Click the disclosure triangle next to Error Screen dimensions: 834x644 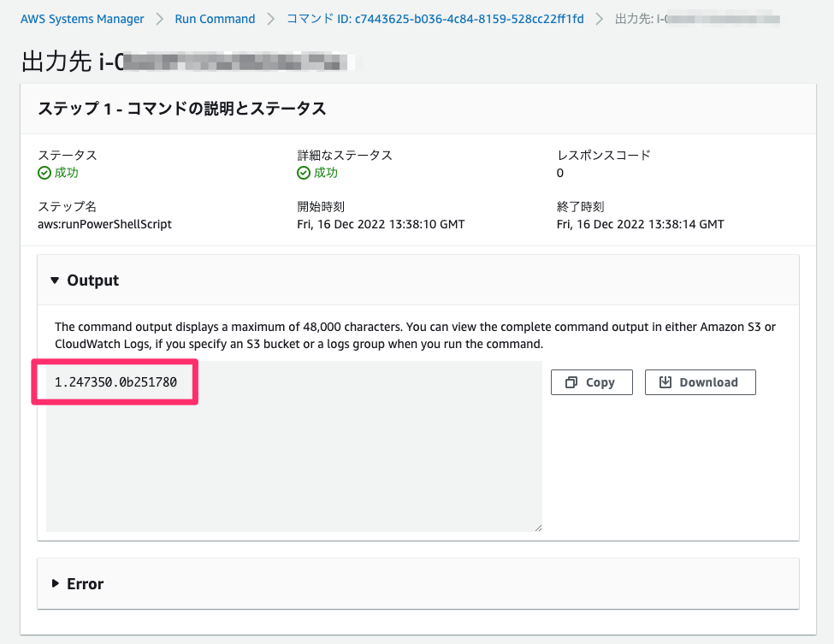tap(55, 583)
